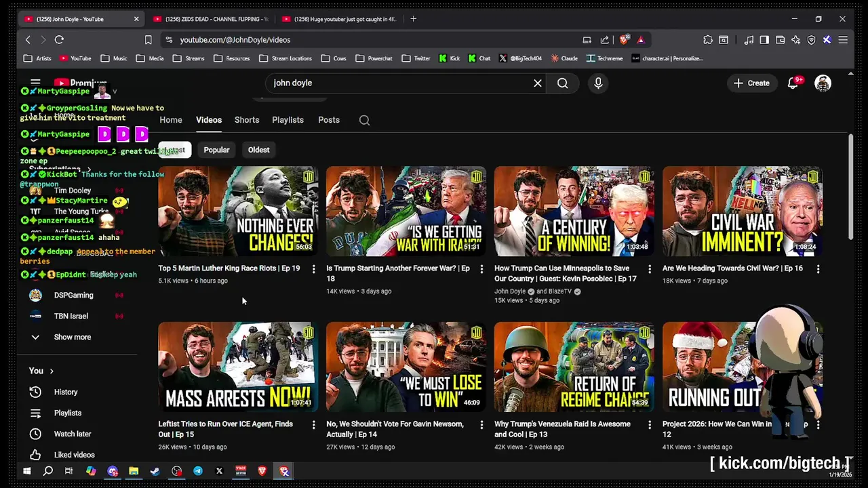This screenshot has width=868, height=488.
Task: Click the browser back arrow
Action: 28,40
